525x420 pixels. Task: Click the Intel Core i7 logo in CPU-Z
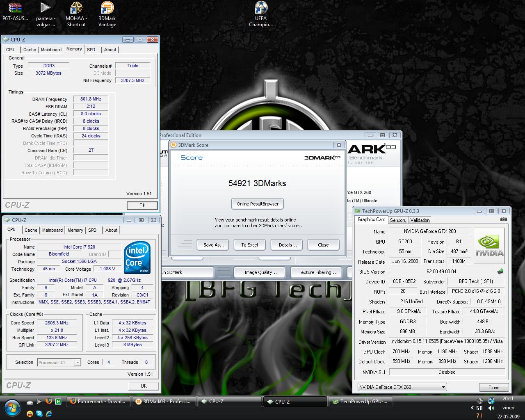click(137, 257)
